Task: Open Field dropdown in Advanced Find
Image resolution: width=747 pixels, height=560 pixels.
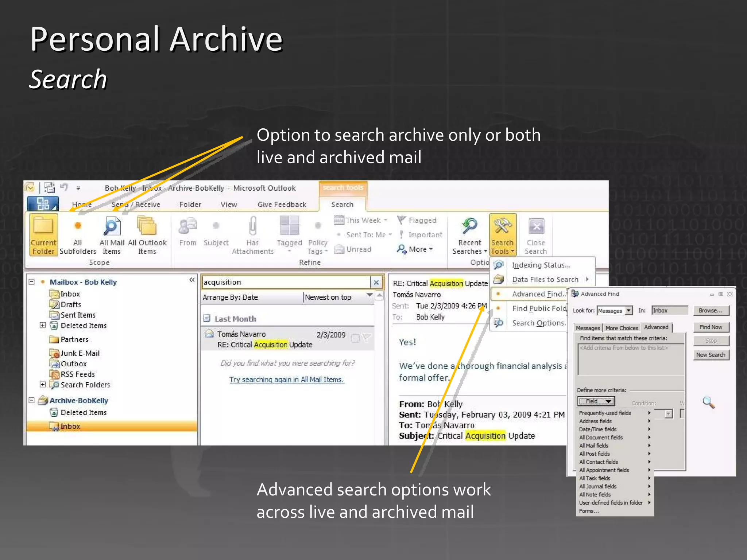Action: coord(596,401)
